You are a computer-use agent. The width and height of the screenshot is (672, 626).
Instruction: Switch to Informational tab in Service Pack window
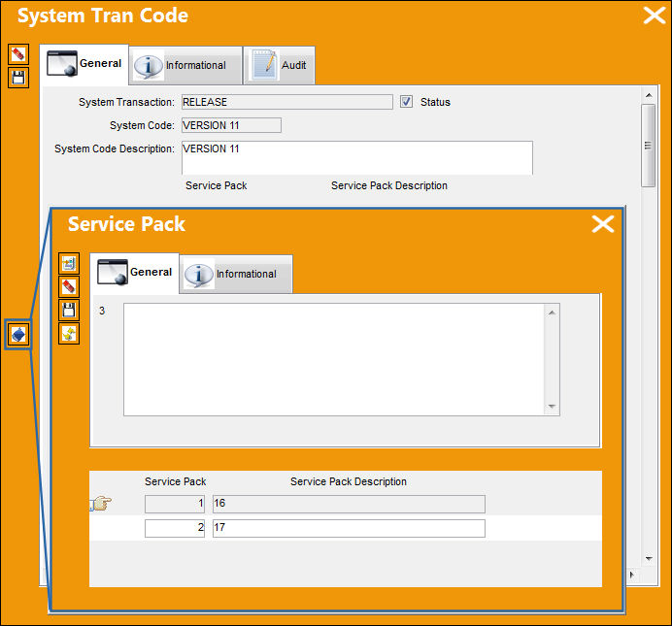tap(236, 274)
